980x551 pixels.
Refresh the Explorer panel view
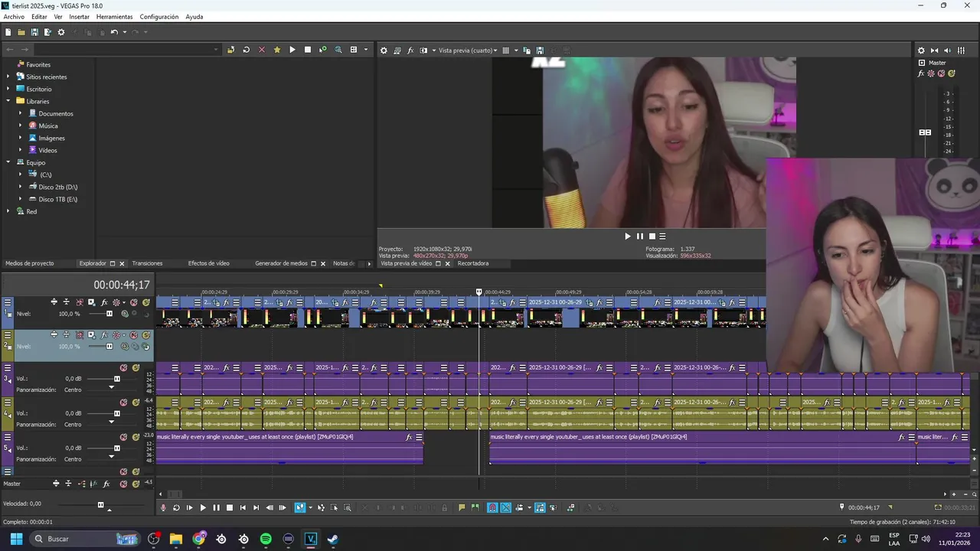pos(246,50)
